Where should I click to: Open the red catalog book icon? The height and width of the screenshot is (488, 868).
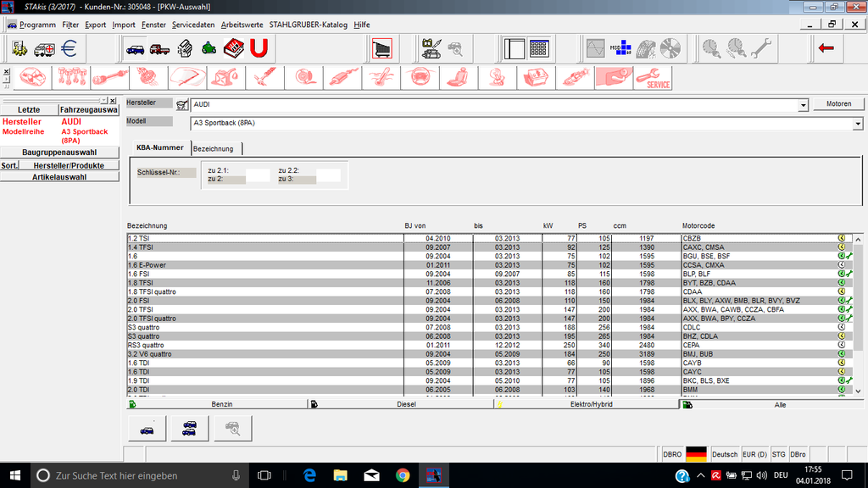click(234, 48)
